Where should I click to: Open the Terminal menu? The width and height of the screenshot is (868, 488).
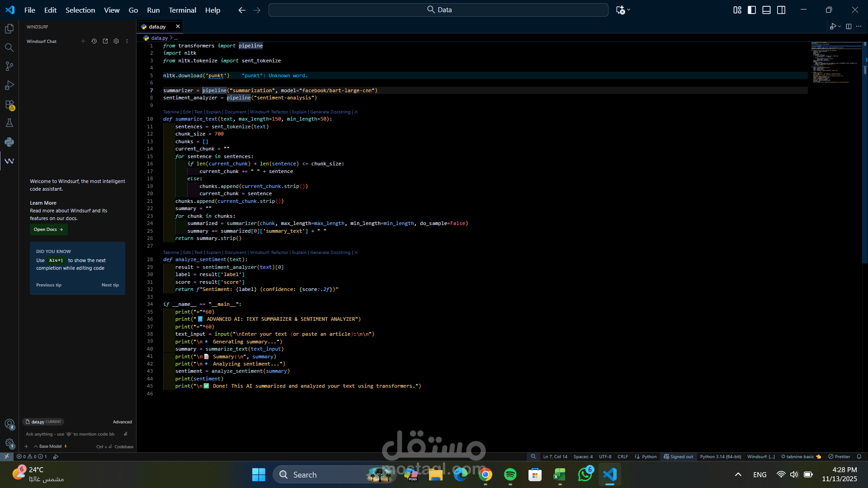182,10
